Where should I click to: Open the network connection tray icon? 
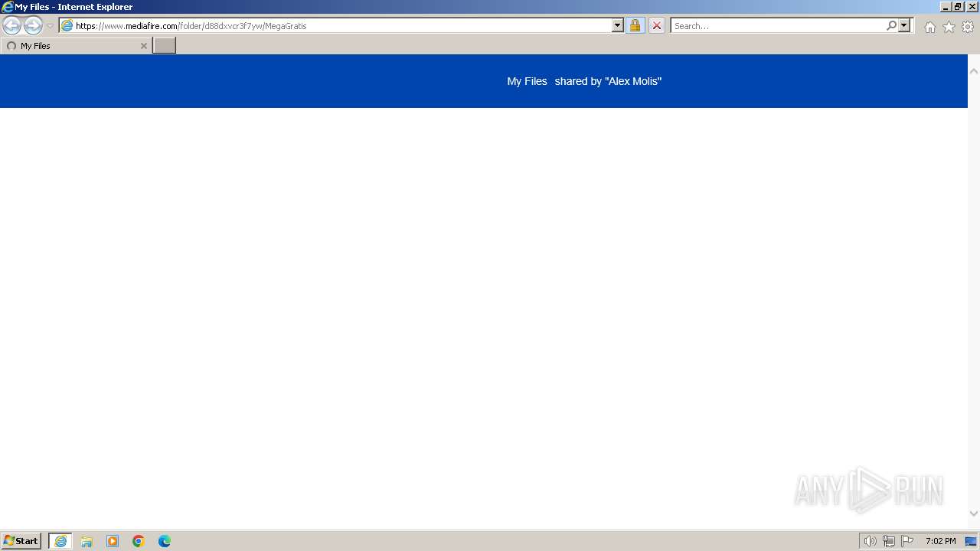[x=888, y=541]
